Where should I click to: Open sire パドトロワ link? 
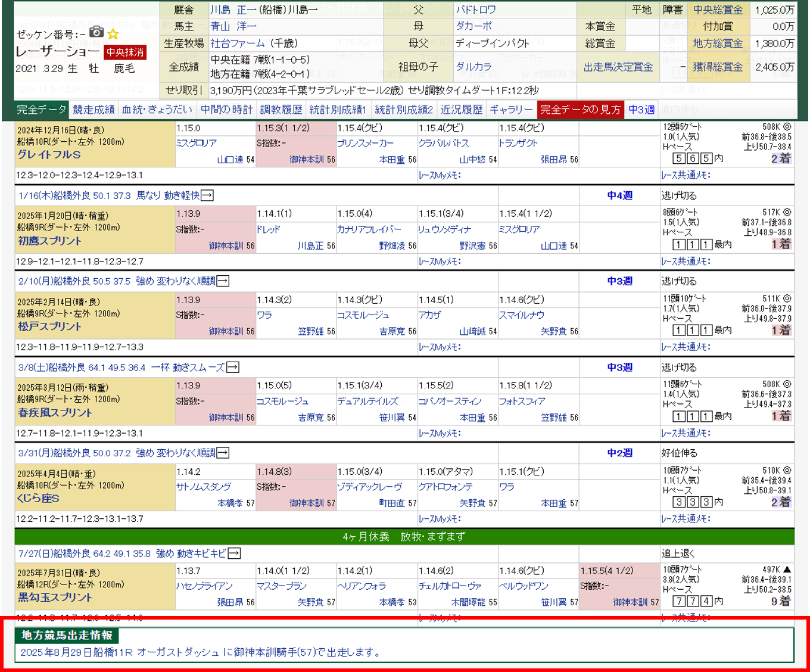coord(476,10)
